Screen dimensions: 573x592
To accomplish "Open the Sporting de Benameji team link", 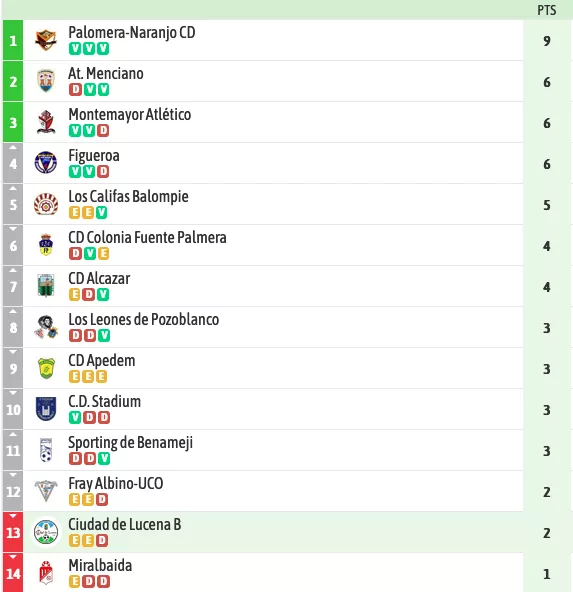I will pyautogui.click(x=130, y=442).
